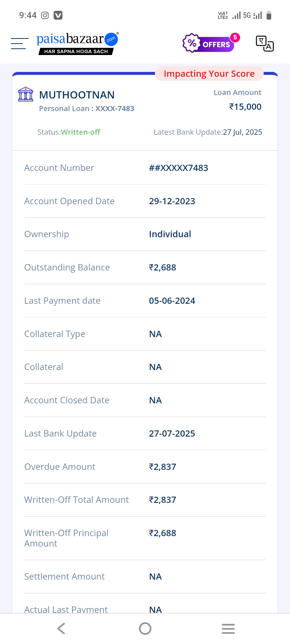Tap the Instagram notification icon
Viewport: 290px width, 644px height.
point(45,15)
